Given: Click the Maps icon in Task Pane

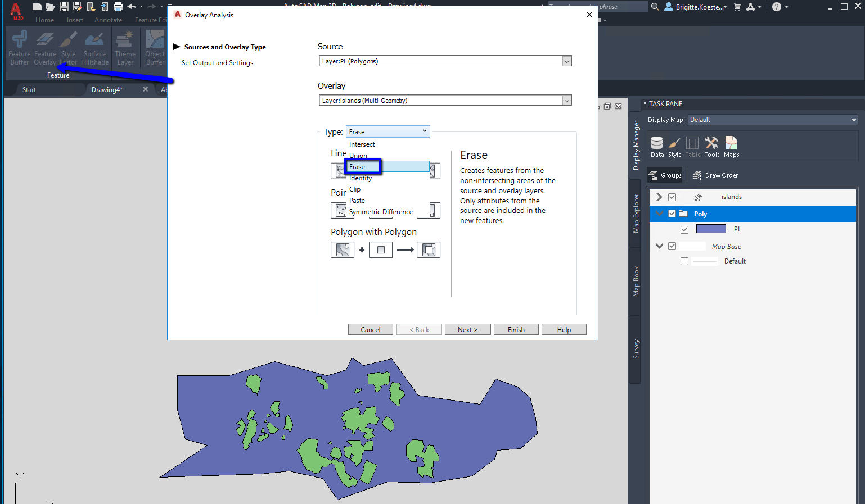Looking at the screenshot, I should 731,145.
